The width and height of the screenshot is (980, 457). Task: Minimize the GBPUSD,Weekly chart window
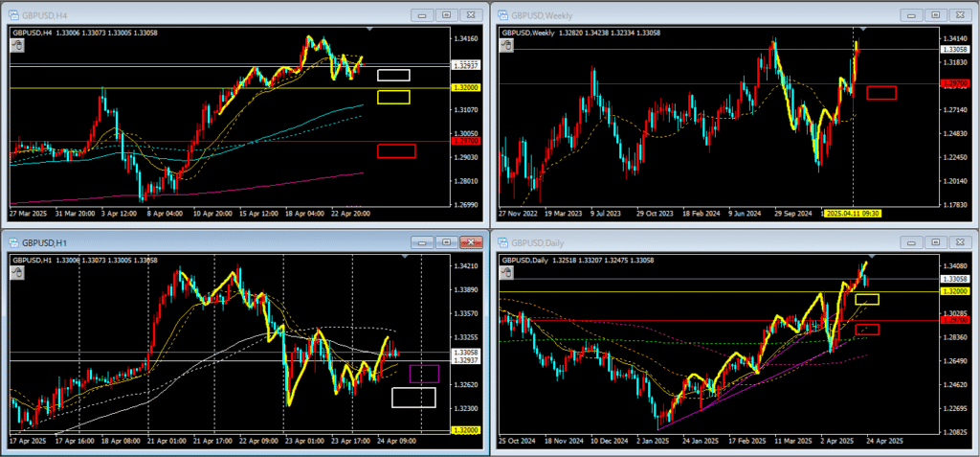[912, 15]
